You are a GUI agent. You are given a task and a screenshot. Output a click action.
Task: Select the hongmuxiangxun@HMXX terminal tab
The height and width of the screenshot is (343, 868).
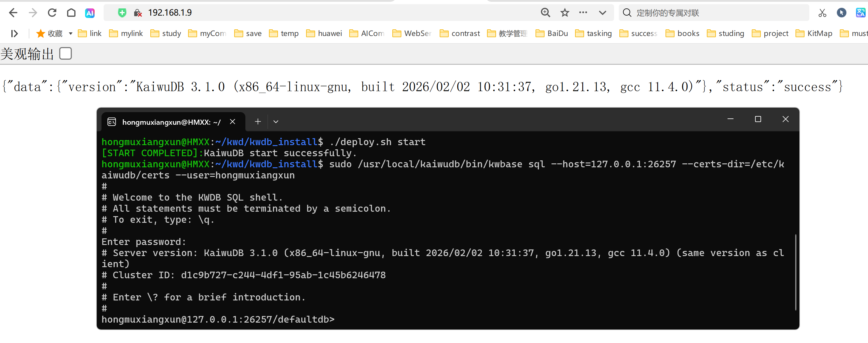171,122
